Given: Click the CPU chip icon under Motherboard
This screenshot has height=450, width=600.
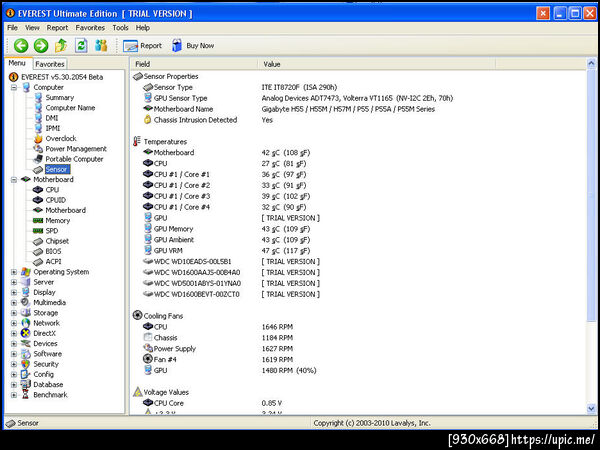Looking at the screenshot, I should pyautogui.click(x=38, y=190).
